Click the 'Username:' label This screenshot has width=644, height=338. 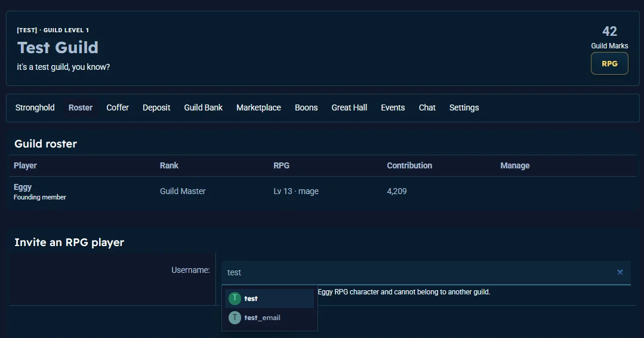[x=190, y=271]
